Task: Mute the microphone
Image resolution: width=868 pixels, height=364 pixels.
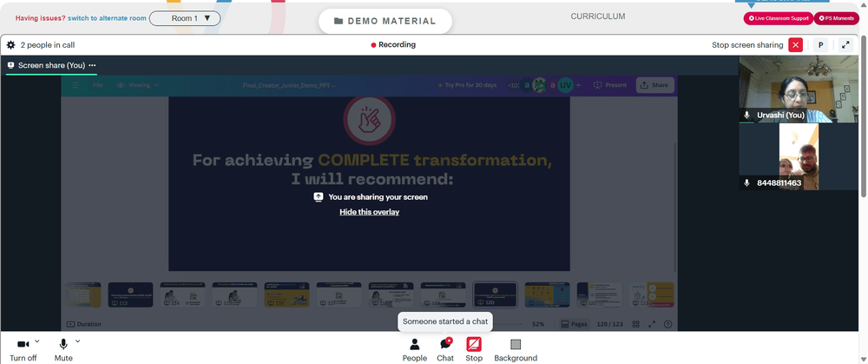Action: (x=63, y=350)
